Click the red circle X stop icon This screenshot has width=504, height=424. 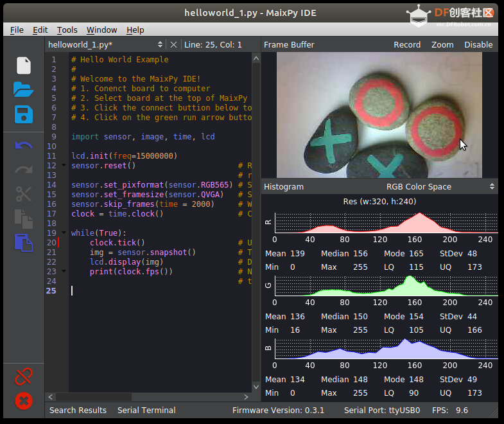point(24,401)
